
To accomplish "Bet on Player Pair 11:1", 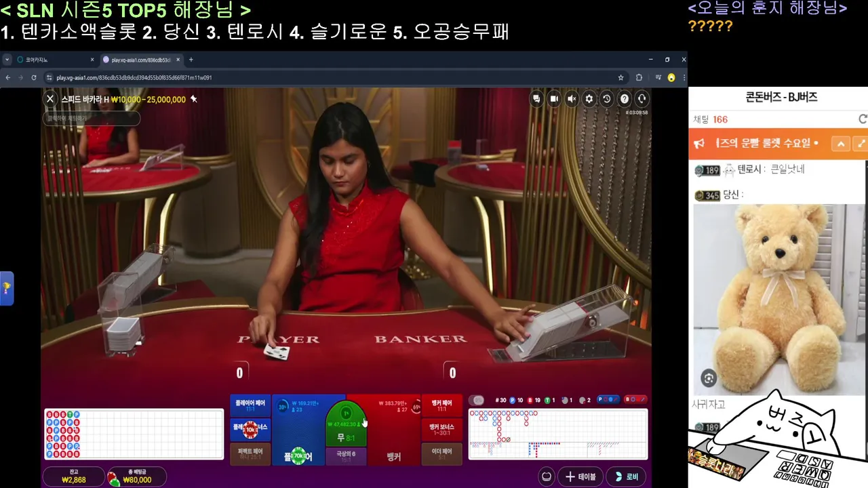I will [x=250, y=405].
